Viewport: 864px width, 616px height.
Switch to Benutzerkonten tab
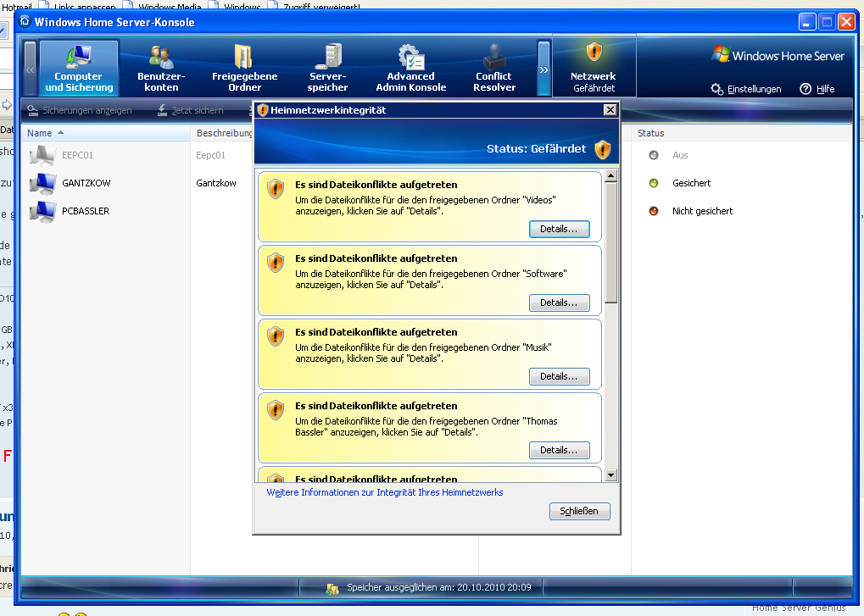(x=161, y=68)
